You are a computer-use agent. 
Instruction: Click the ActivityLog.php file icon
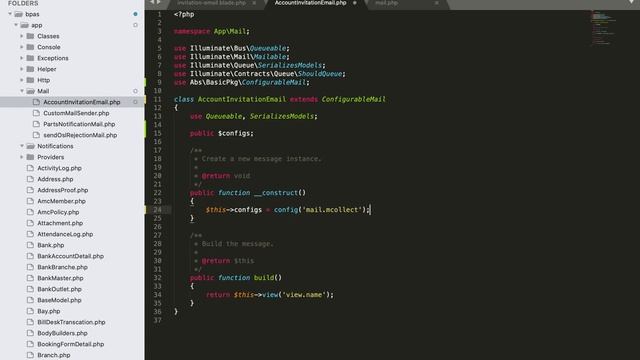(x=30, y=168)
